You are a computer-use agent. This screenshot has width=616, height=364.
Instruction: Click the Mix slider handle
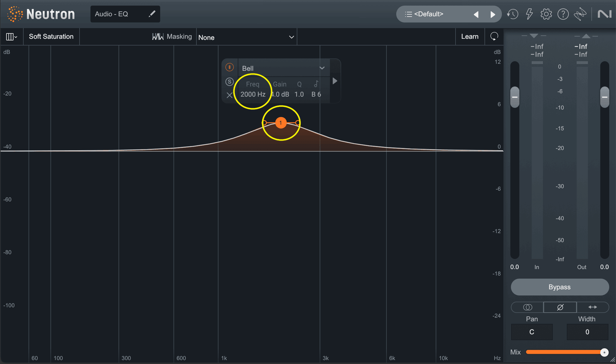604,352
